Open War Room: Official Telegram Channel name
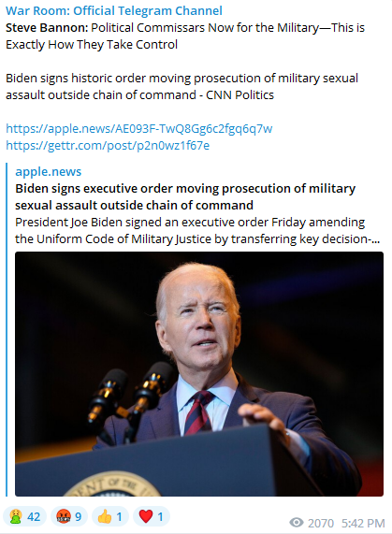 pyautogui.click(x=114, y=10)
